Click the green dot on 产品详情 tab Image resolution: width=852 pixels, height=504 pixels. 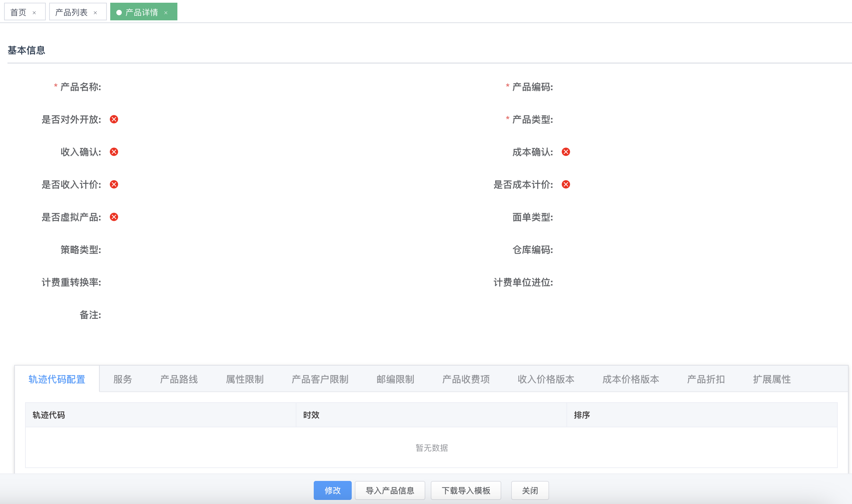point(118,12)
